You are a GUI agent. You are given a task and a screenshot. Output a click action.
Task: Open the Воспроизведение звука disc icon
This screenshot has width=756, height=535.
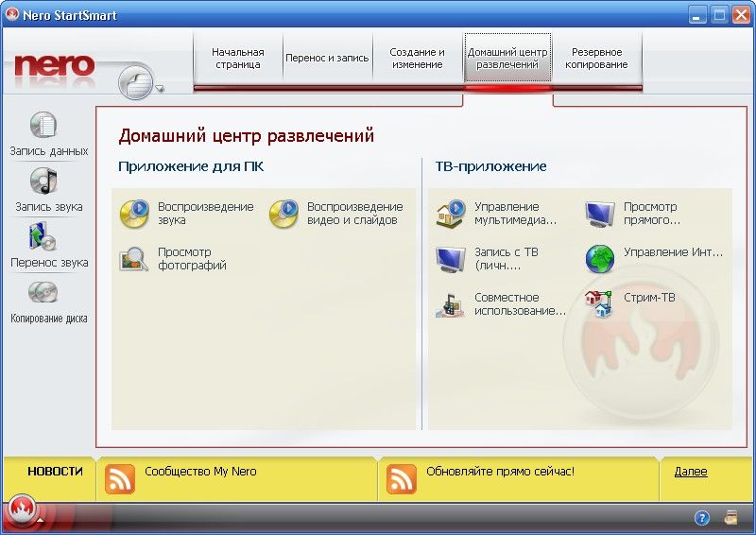(134, 214)
